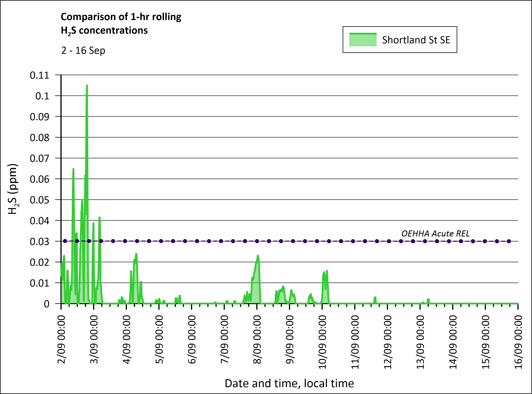Viewport: 532px width, 394px height.
Task: Click the chart title 'Comparison of 1-hr rolling'
Action: 121,17
